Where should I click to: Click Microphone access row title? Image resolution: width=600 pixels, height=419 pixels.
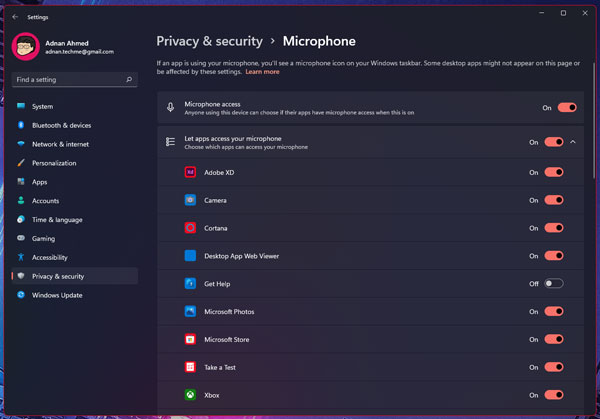[x=212, y=104]
